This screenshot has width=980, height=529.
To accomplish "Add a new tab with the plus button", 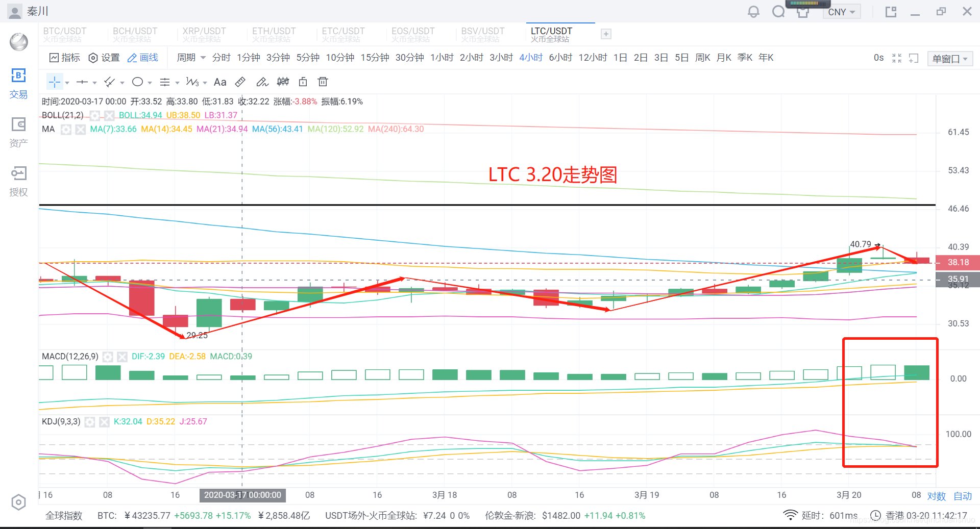I will tap(606, 34).
